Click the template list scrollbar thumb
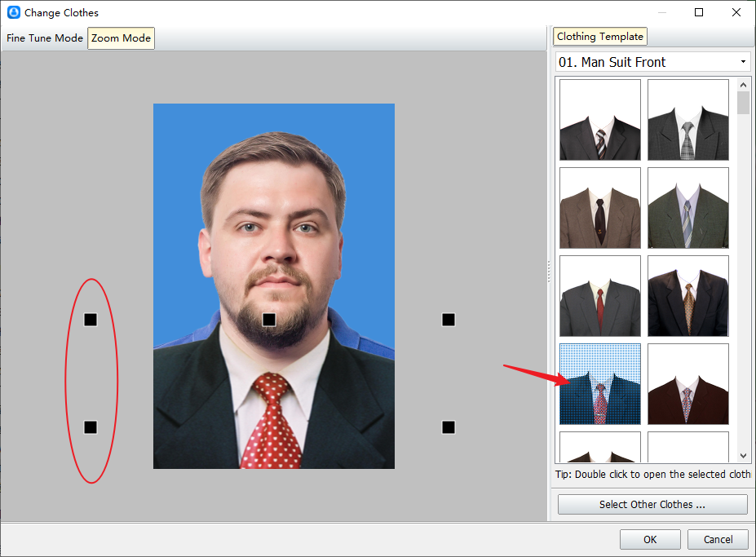This screenshot has height=557, width=756. [743, 103]
